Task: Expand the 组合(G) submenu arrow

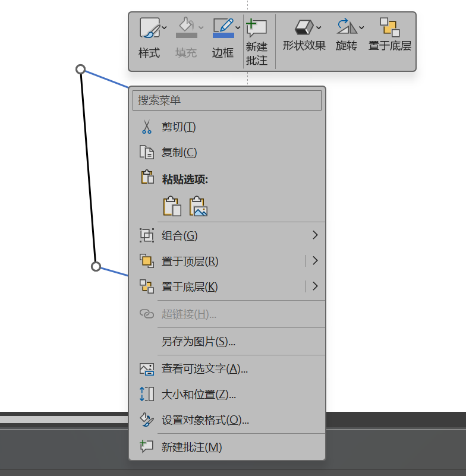Action: (315, 235)
